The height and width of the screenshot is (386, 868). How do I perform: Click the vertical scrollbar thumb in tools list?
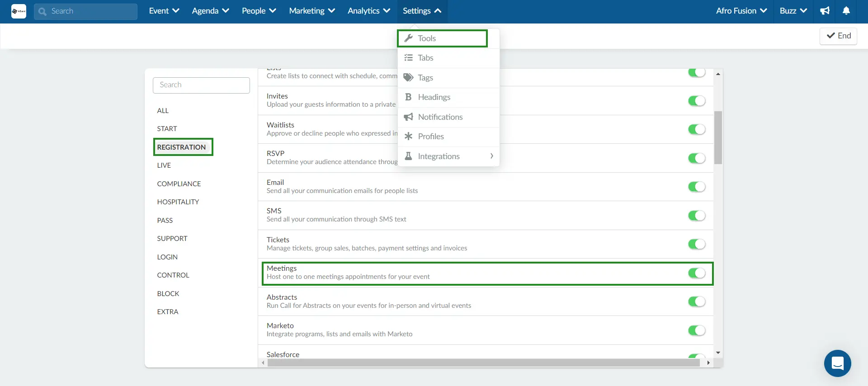pos(718,137)
